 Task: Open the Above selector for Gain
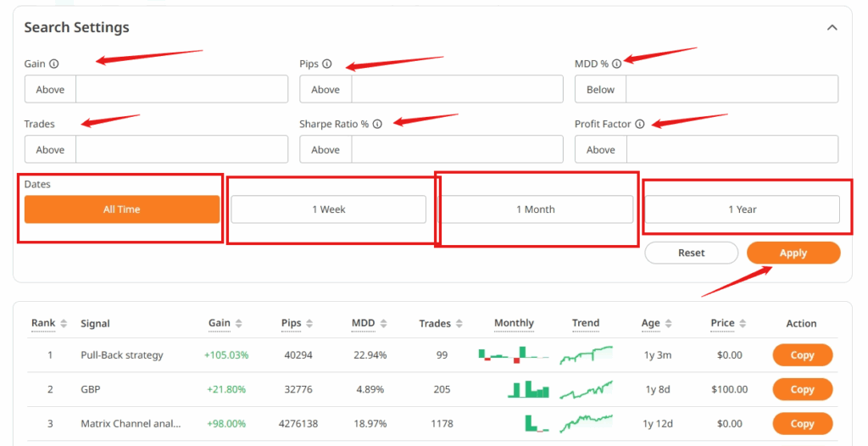click(50, 90)
